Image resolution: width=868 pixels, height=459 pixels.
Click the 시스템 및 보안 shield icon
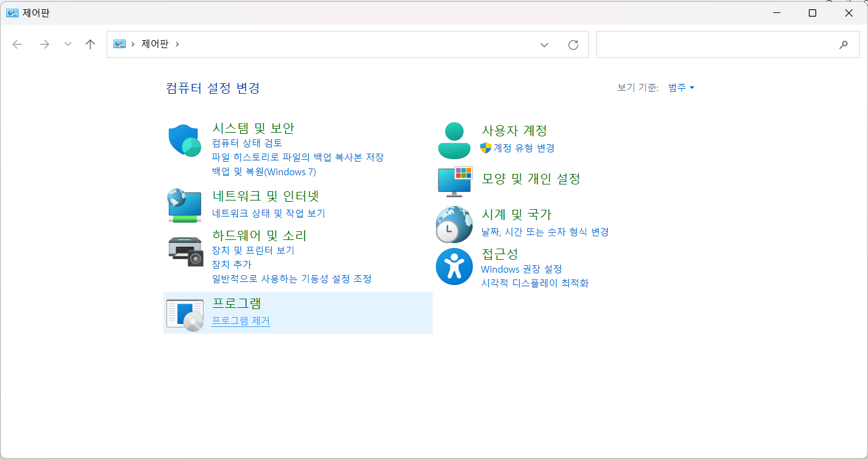pos(184,141)
